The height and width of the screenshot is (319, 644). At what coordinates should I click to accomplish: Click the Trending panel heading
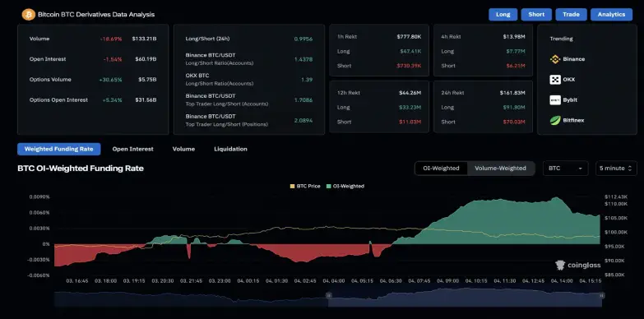click(x=562, y=39)
